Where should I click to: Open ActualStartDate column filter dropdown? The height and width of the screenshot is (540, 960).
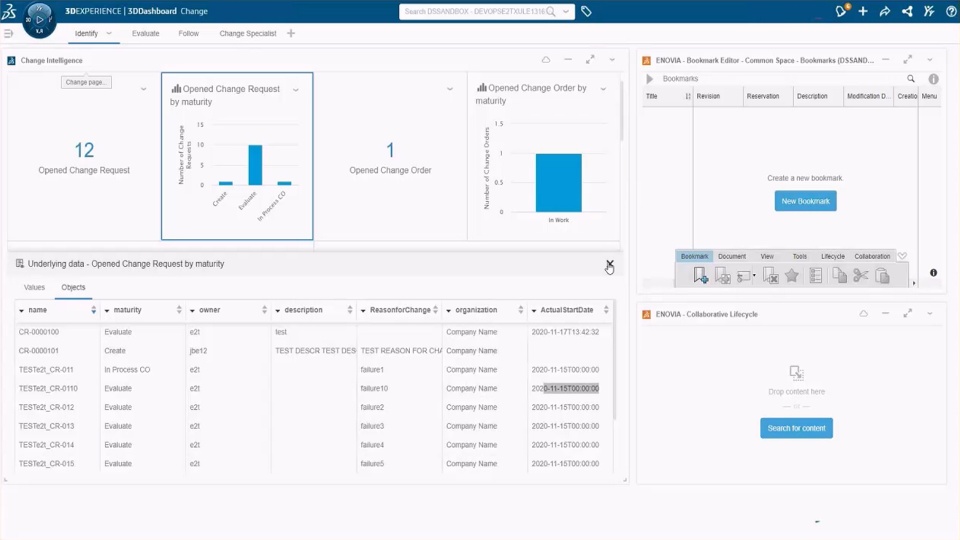point(534,310)
